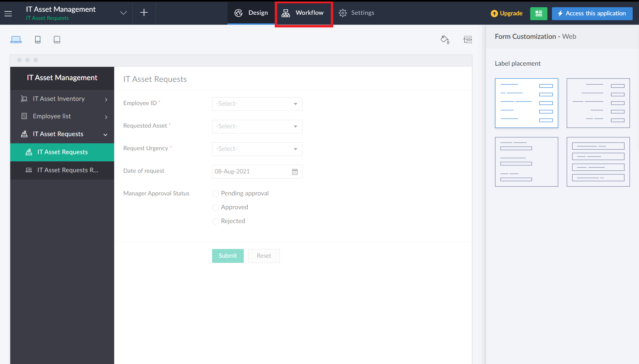Switch to mobile phone preview icon

click(38, 39)
